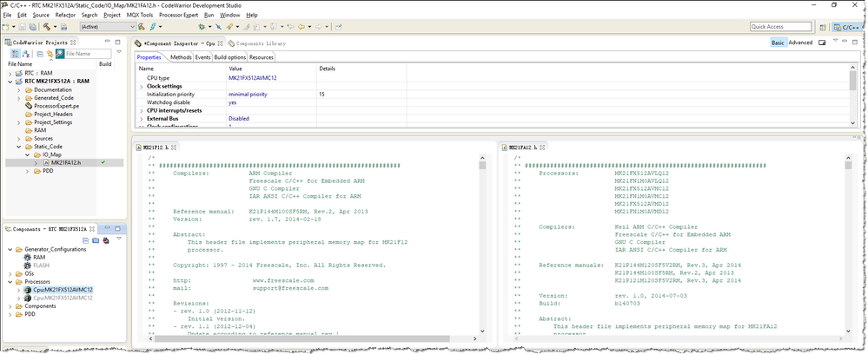The height and width of the screenshot is (354, 868).
Task: Click the Print toolbar icon
Action: coord(63,26)
